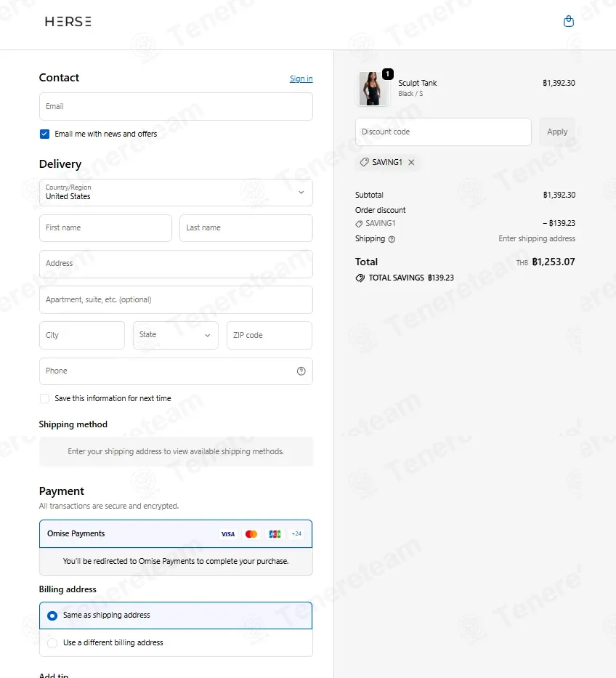Image resolution: width=616 pixels, height=678 pixels.
Task: Expand the State dropdown
Action: point(176,335)
